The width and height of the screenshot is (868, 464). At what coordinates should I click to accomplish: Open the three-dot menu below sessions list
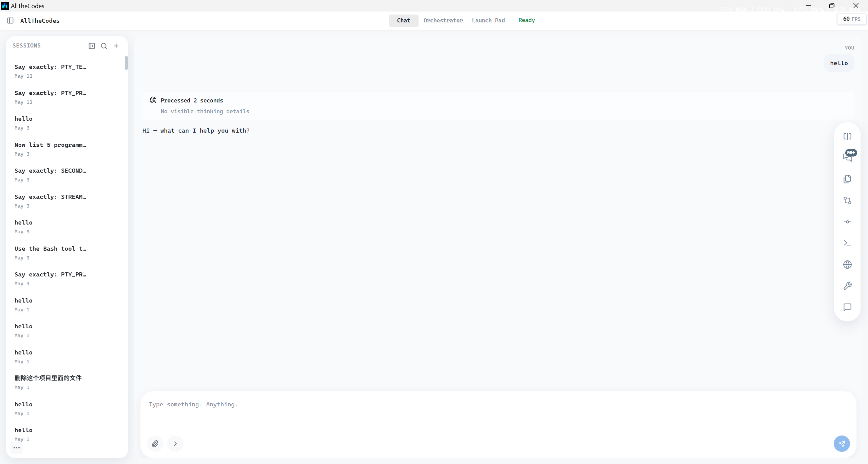(x=17, y=448)
